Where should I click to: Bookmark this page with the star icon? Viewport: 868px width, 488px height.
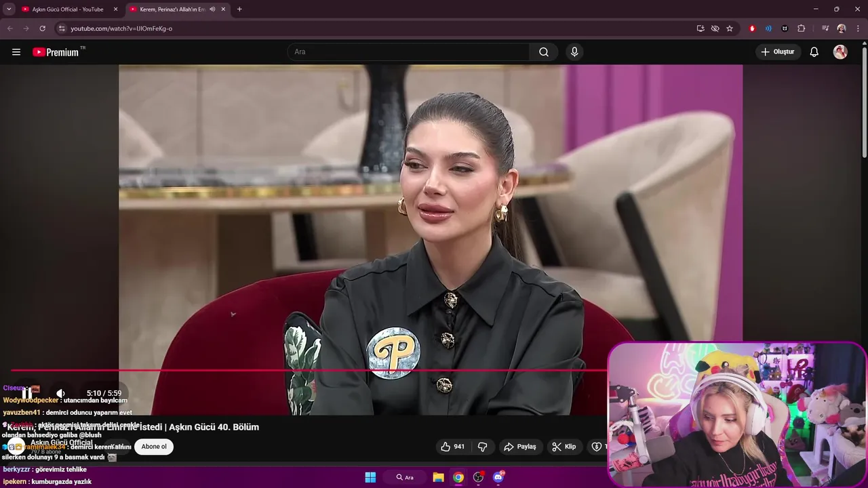click(730, 28)
